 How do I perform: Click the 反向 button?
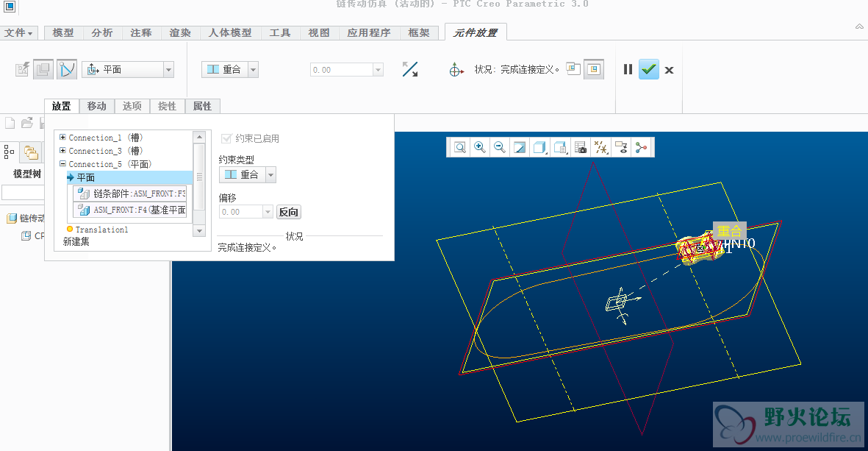pos(288,212)
